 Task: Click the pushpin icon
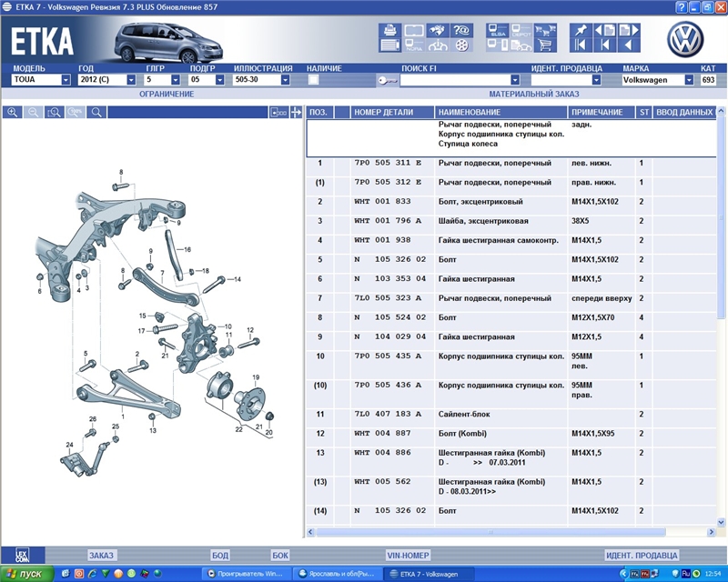[581, 31]
